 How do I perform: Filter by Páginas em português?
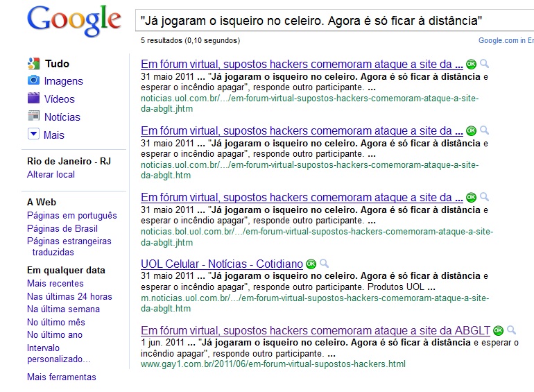coord(72,216)
